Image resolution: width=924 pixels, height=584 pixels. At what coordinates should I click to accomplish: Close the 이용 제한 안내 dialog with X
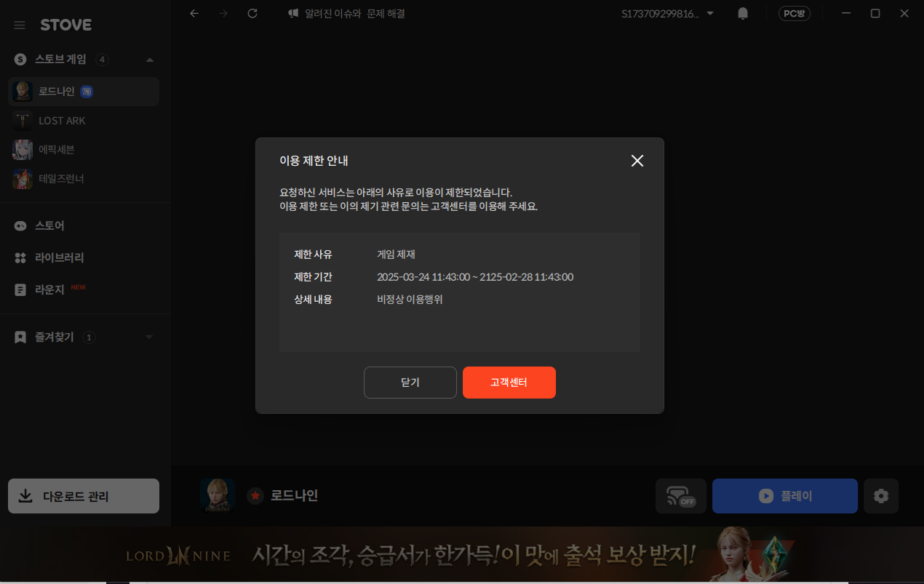coord(637,161)
